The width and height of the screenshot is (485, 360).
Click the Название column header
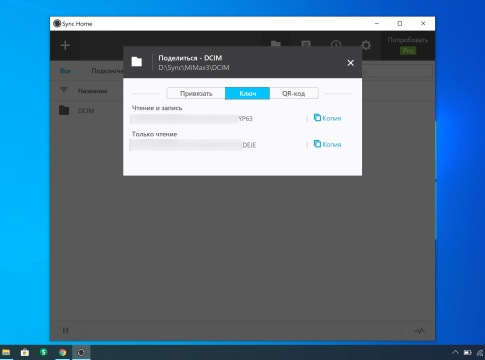pyautogui.click(x=92, y=91)
